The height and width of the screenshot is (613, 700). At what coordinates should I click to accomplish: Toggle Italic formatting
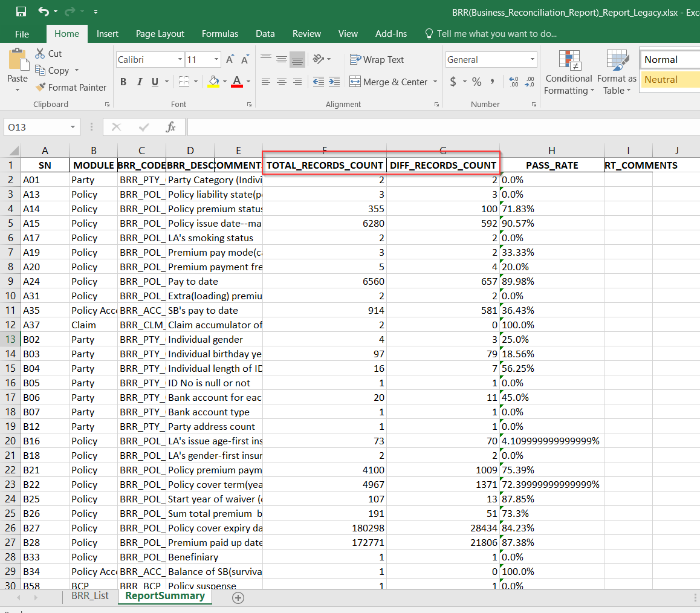(140, 81)
